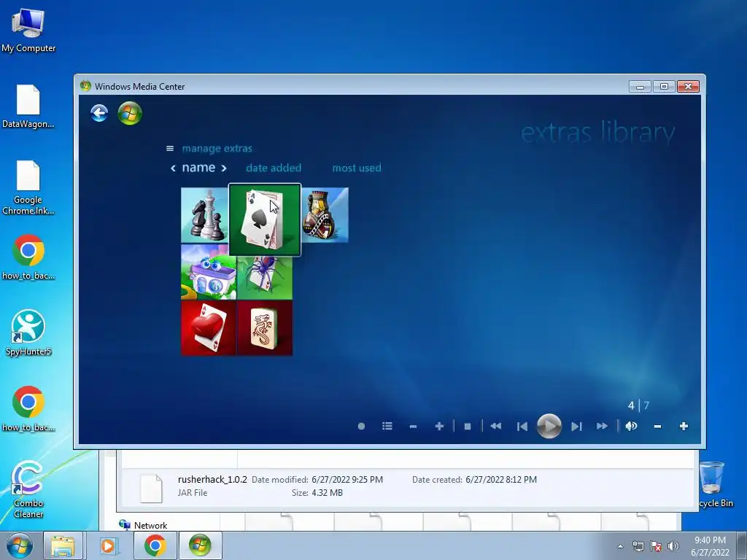Open the network tray icon
The image size is (747, 560).
pos(638,546)
